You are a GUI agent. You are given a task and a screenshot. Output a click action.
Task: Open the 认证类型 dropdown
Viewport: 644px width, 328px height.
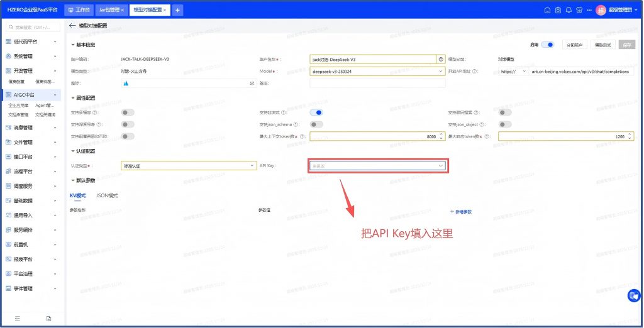(185, 166)
